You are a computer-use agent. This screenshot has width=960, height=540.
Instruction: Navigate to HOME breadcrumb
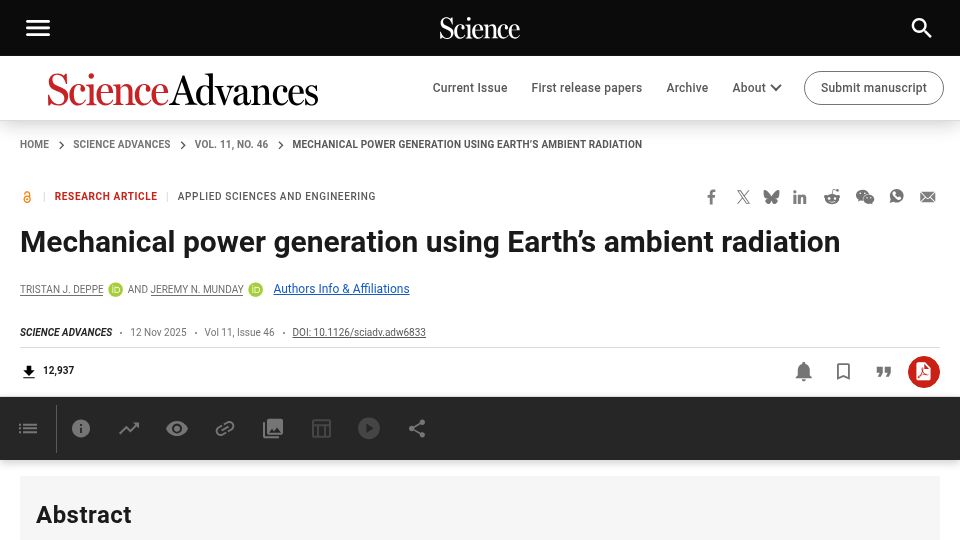(34, 144)
